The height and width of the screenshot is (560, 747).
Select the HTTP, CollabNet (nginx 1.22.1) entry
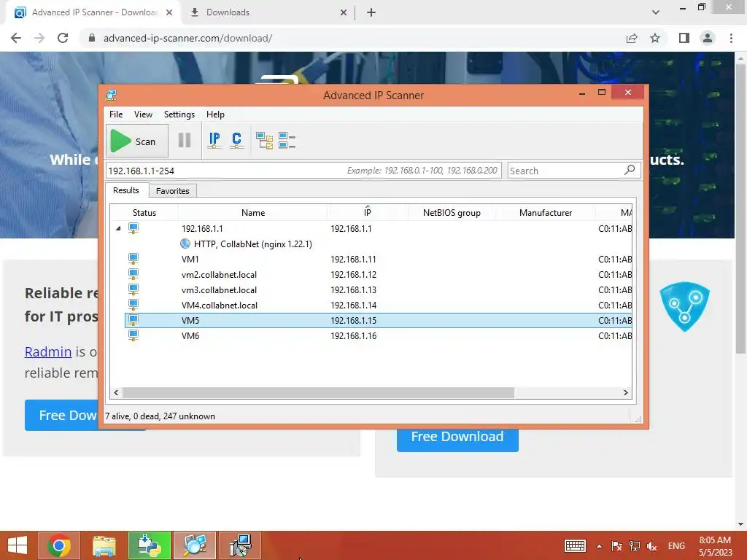(253, 244)
